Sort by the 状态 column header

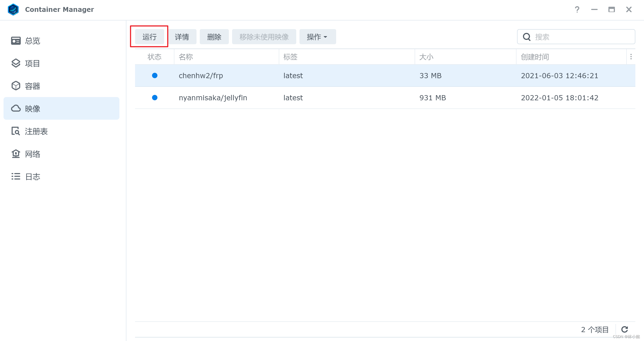[x=154, y=57]
